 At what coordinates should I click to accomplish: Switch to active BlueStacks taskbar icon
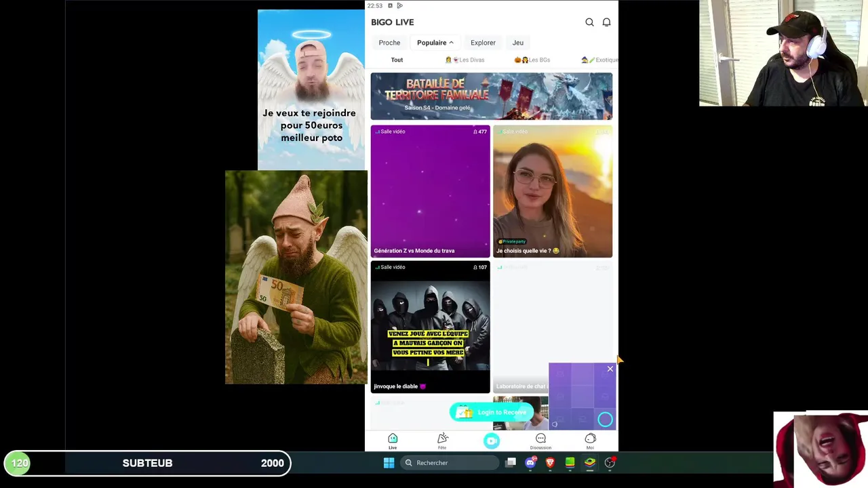click(590, 463)
